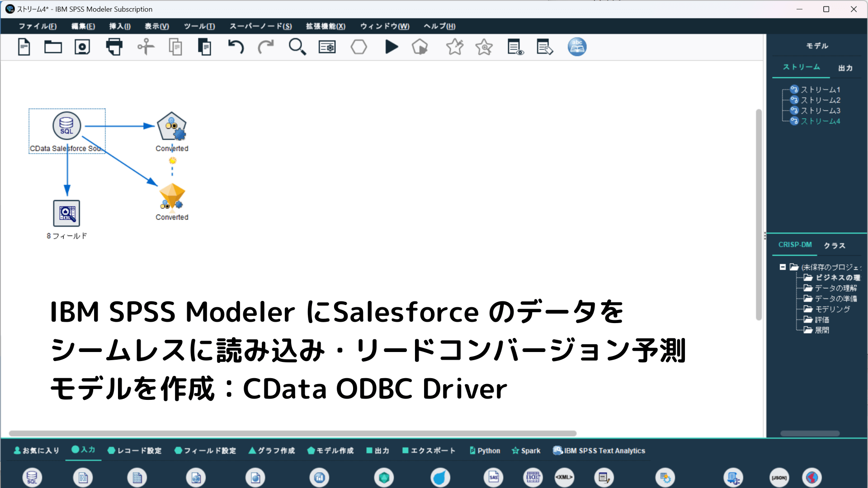Switch to the モデル作成 palette tab
This screenshot has height=488, width=868.
pyautogui.click(x=330, y=450)
